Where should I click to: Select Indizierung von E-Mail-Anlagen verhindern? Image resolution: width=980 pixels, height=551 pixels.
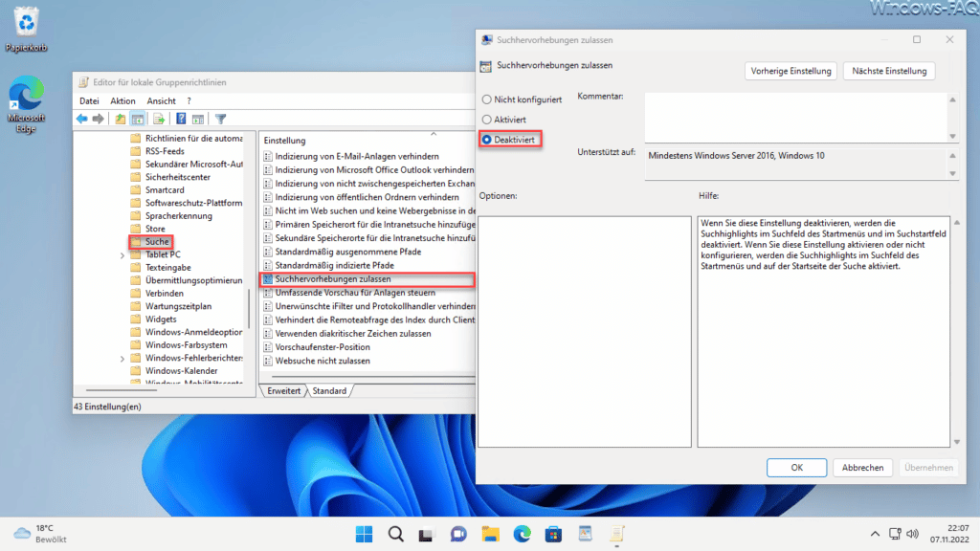pyautogui.click(x=357, y=156)
